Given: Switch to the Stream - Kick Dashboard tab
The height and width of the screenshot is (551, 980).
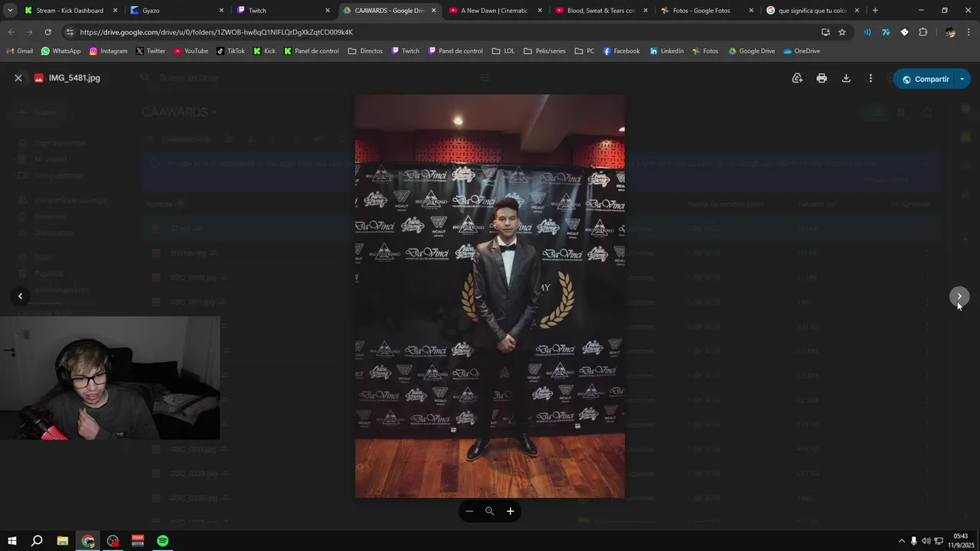Looking at the screenshot, I should pos(70,11).
